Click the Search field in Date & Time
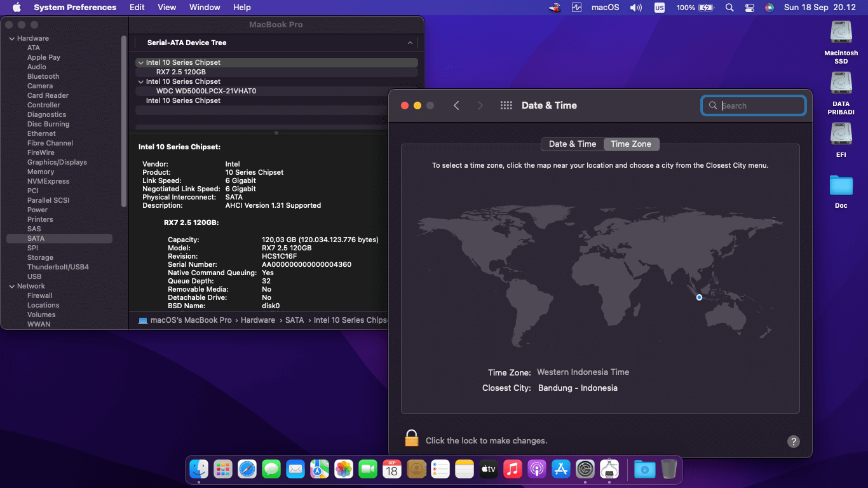This screenshot has height=488, width=868. point(754,105)
